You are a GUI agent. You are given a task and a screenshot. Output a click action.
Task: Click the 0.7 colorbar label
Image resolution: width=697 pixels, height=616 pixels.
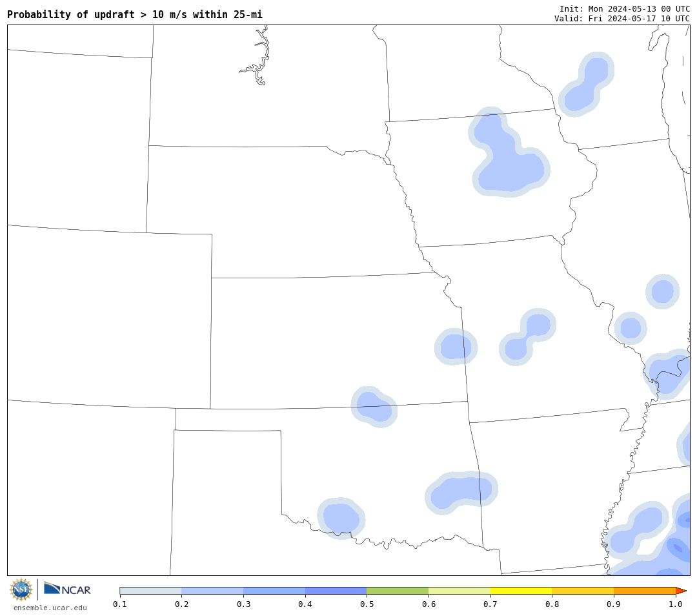click(x=490, y=604)
